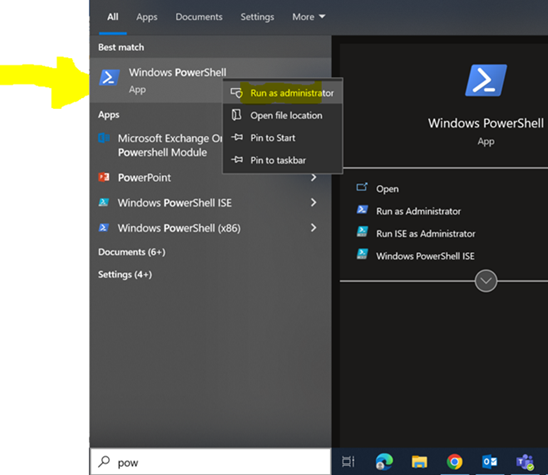Select Run as administrator in context menu

click(x=282, y=93)
